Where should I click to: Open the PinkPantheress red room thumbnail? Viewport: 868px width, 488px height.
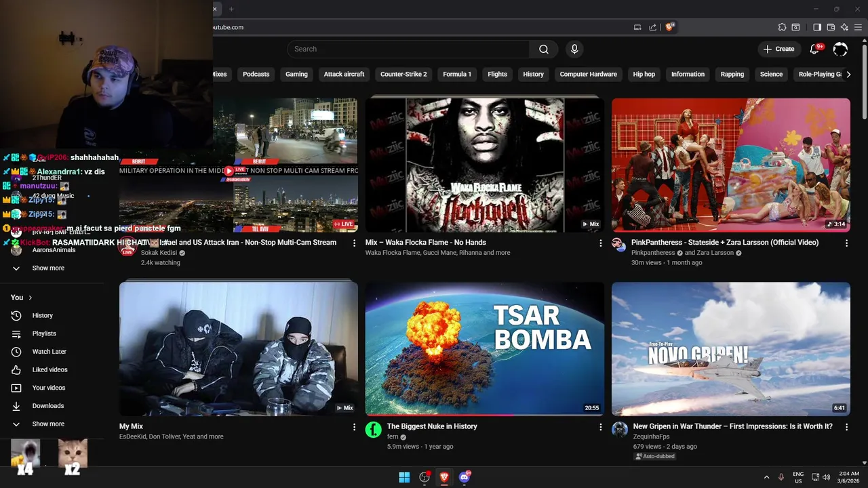pos(731,165)
